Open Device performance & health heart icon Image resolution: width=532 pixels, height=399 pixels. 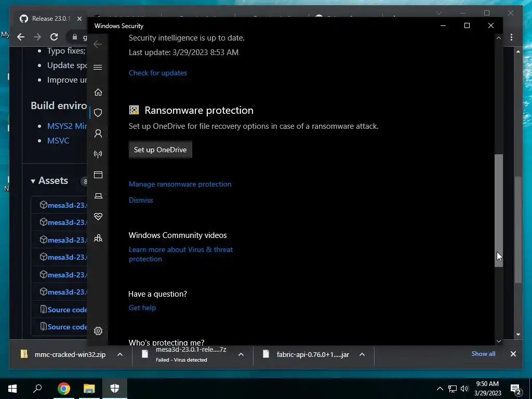[98, 217]
